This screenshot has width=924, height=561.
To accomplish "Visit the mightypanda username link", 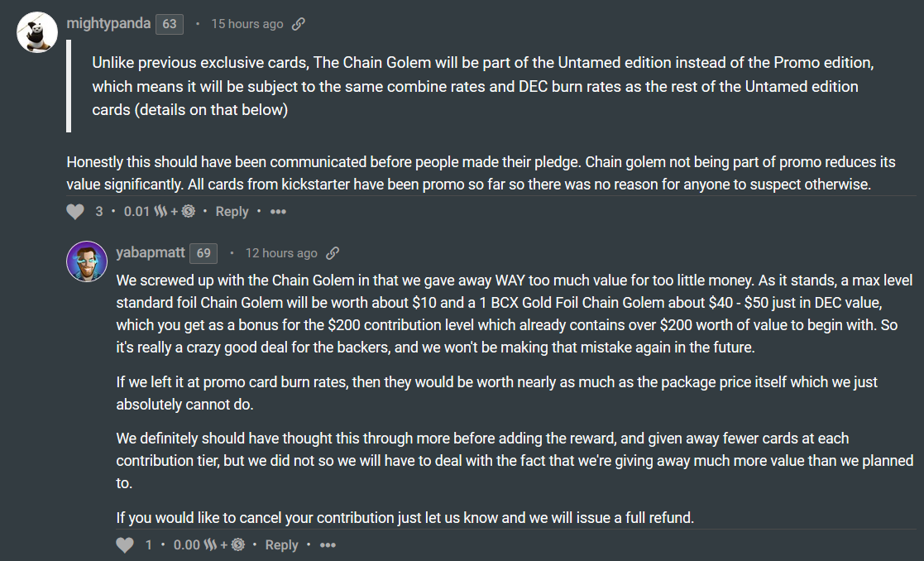I will click(108, 23).
